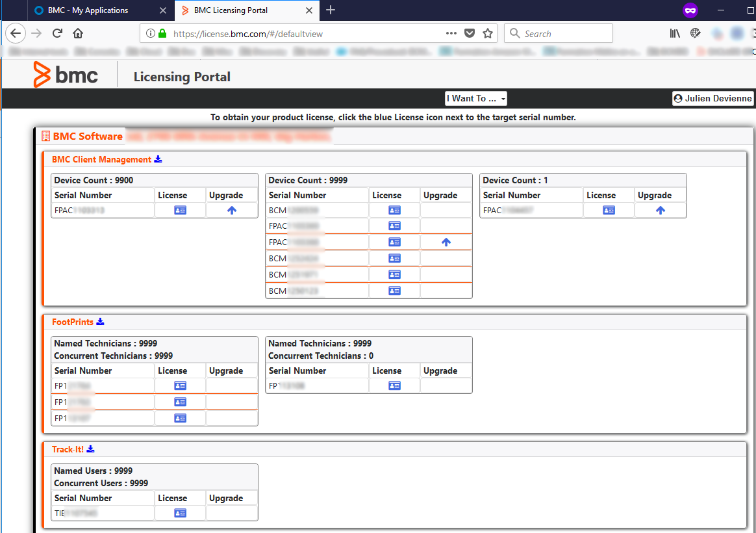Click the BMC Client Management heading link
The width and height of the screenshot is (756, 533).
click(102, 160)
